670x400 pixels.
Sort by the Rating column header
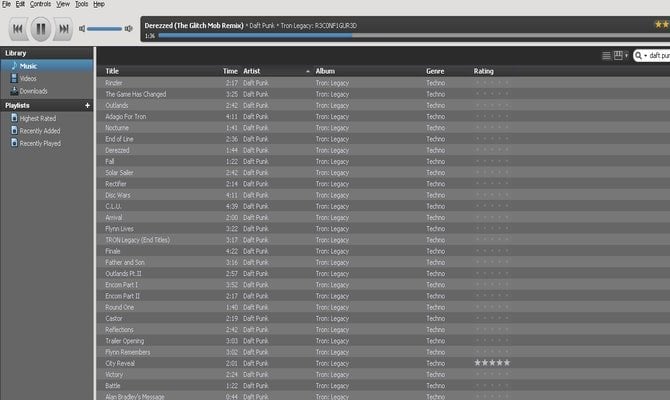483,71
